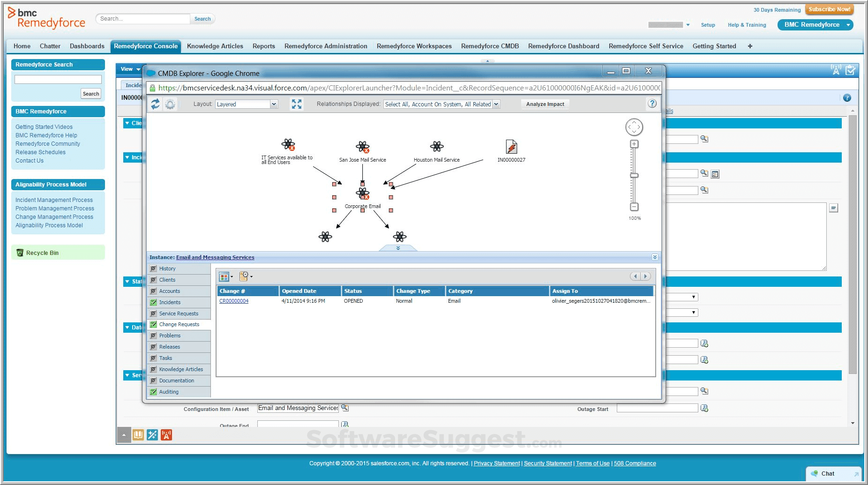Screen dimensions: 868x485
Task: Open the Layout dropdown showing Layered
Action: pos(247,104)
